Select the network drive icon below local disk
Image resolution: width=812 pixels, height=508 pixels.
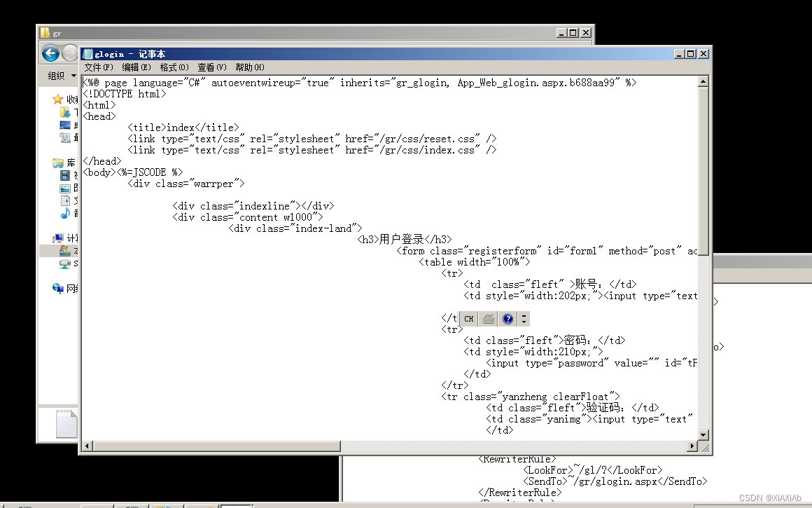click(65, 264)
